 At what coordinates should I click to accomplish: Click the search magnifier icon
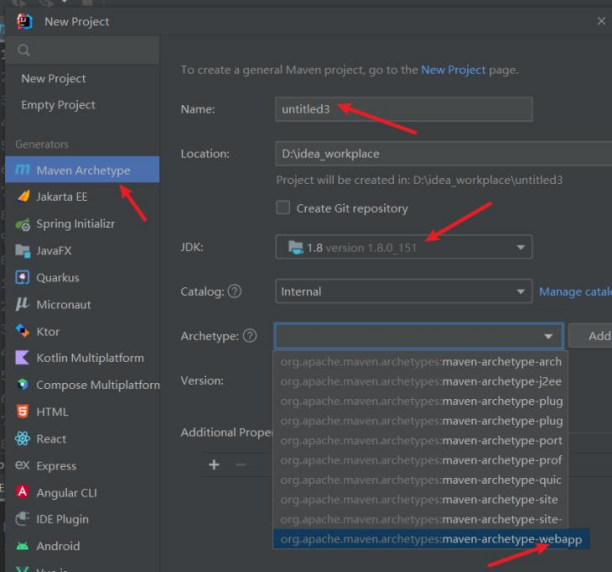[23, 50]
